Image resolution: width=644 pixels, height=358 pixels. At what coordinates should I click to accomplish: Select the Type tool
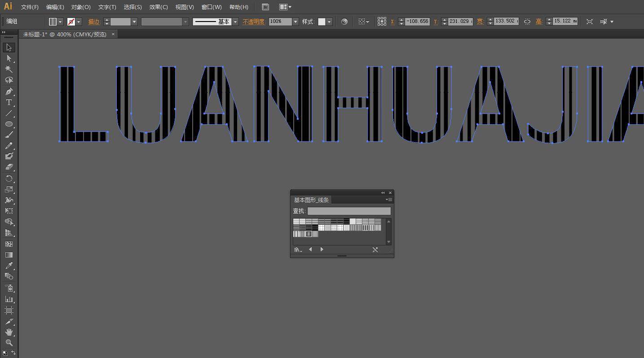9,102
